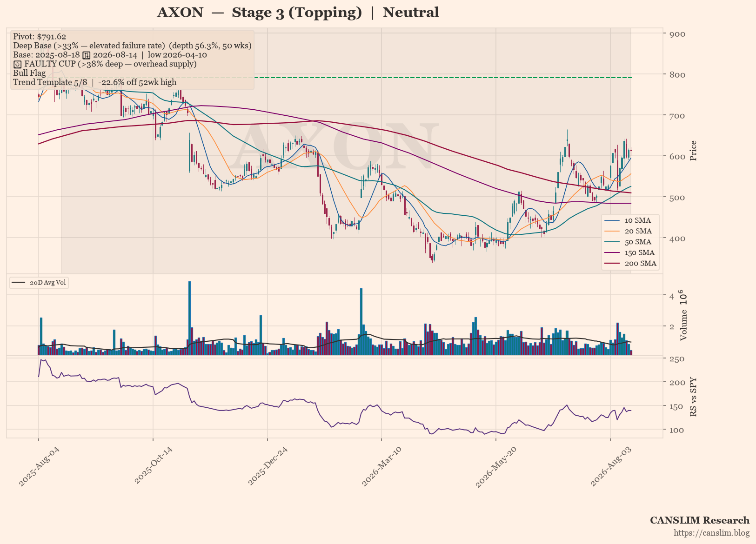Viewport: 756px width, 544px height.
Task: Click the green dashed pivot line at 800
Action: point(442,77)
